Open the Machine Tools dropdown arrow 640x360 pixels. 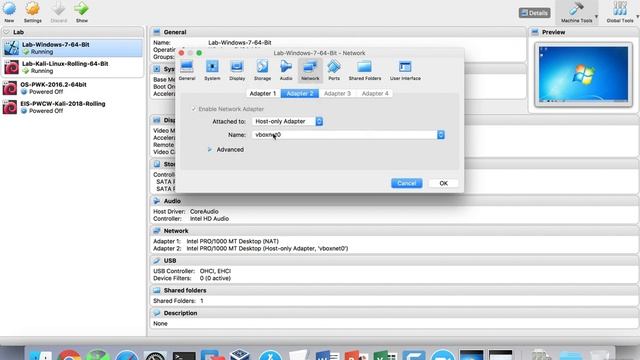596,16
